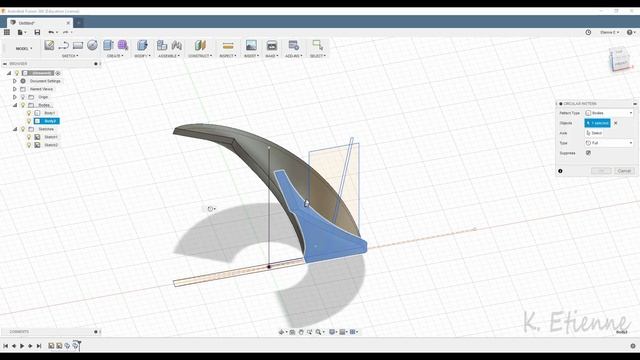Click the Axis Select button
Image resolution: width=640 pixels, height=360 pixels.
tap(594, 133)
